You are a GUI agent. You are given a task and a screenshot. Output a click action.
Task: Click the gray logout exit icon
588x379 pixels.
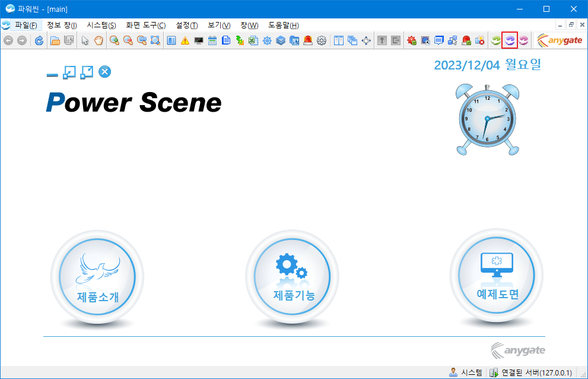tap(396, 40)
